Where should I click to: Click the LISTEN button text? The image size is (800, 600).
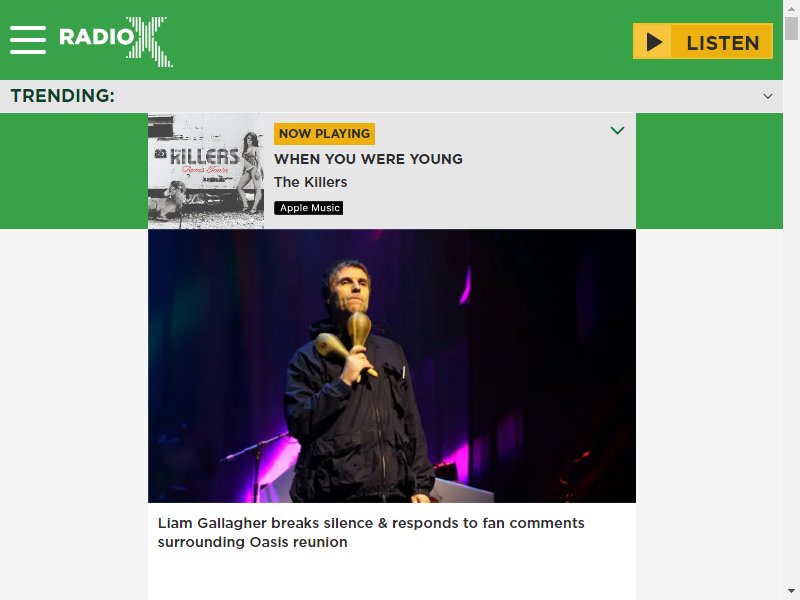pos(722,43)
